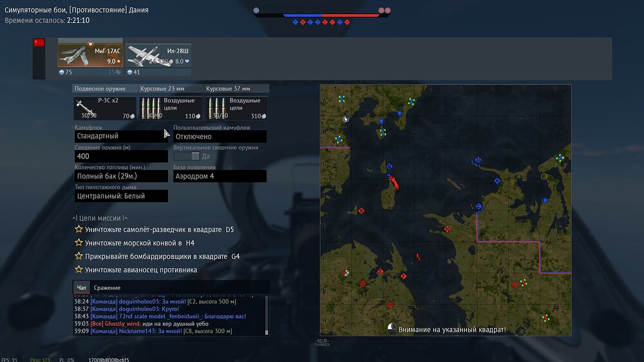The width and height of the screenshot is (644, 362).
Task: Open the spawn base dropdown showing Аэродром 4
Action: coord(219,176)
